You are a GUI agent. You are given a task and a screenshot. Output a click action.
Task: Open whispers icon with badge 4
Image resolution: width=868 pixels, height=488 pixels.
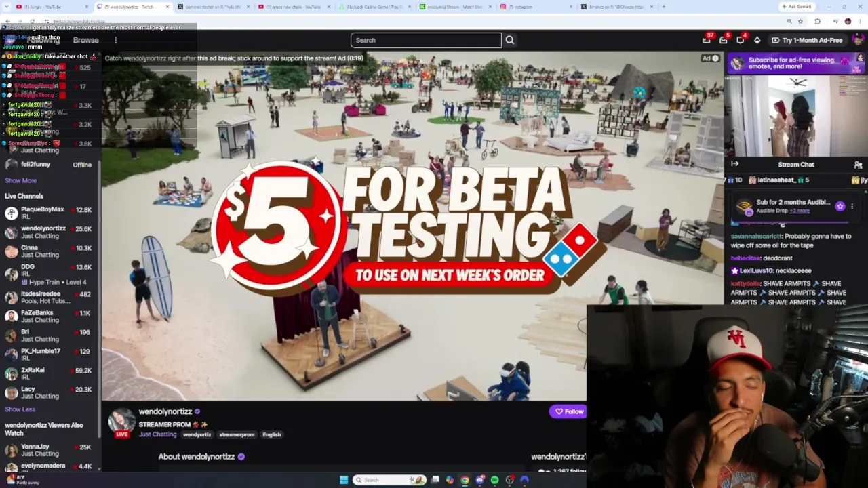pos(741,40)
